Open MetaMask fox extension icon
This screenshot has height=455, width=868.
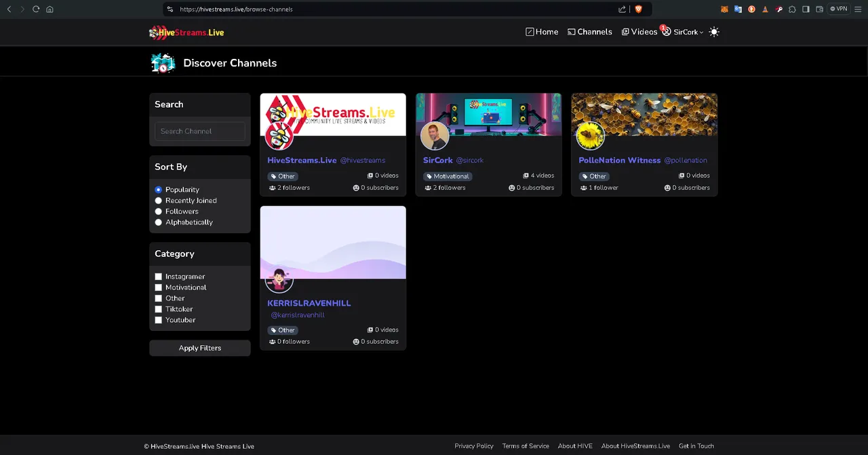coord(724,9)
